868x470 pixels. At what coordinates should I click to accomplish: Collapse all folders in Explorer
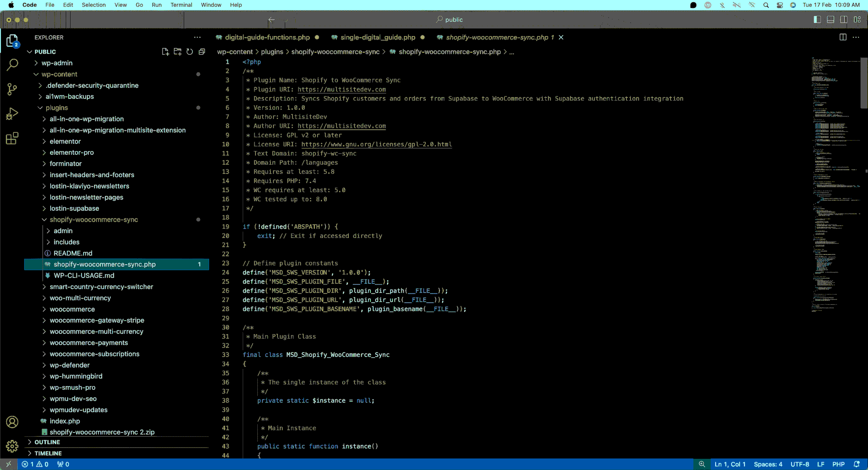202,52
